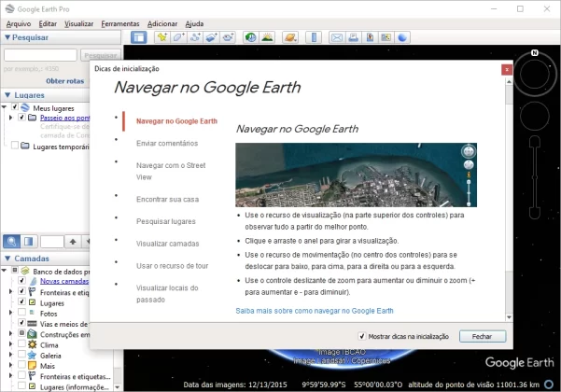Click the zoom slider on the map
The image size is (561, 392).
(535, 177)
